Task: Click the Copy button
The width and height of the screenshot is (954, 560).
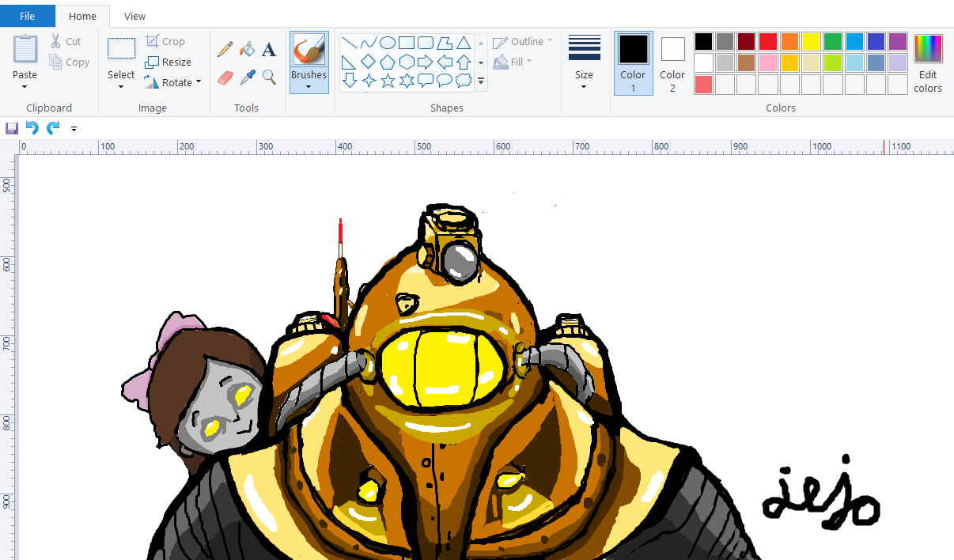Action: tap(69, 62)
